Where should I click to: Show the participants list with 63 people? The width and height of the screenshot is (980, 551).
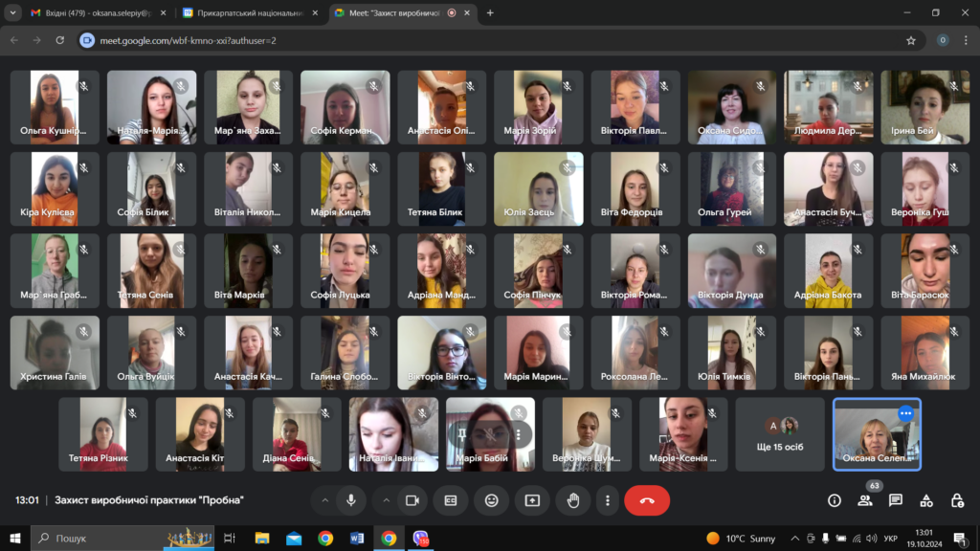click(x=865, y=500)
